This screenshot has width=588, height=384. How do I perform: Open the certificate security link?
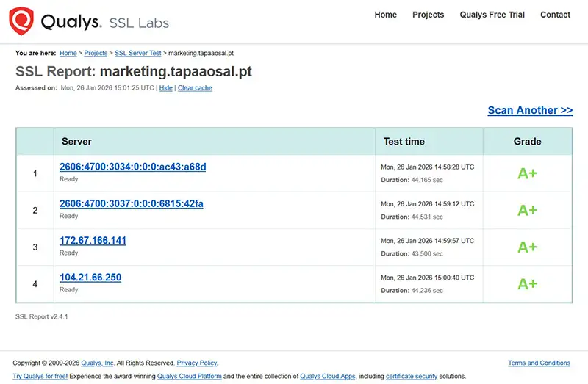pos(412,376)
